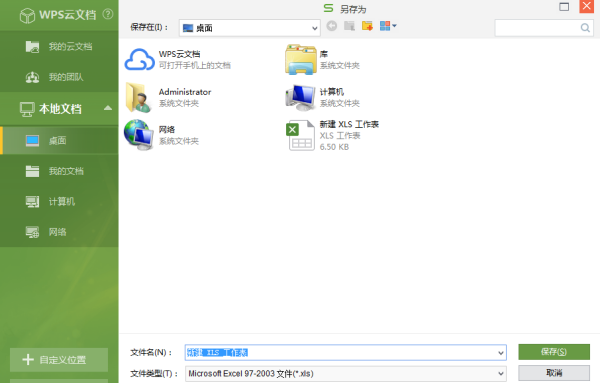Click the 自定义位置 add button

click(59, 360)
